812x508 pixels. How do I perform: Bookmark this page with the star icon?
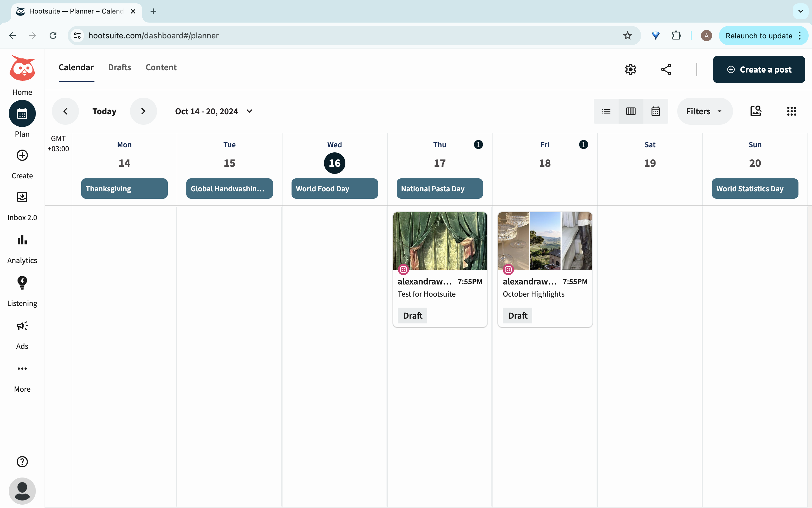point(627,36)
